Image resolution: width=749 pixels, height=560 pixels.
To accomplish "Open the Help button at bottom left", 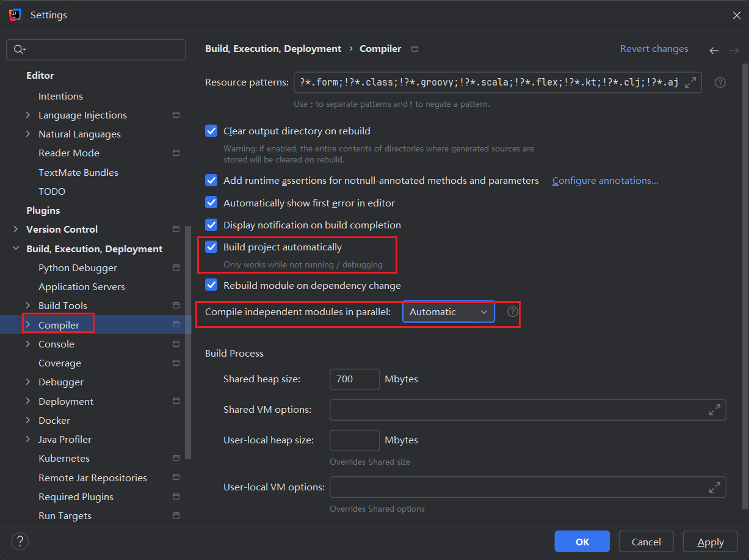I will (20, 541).
